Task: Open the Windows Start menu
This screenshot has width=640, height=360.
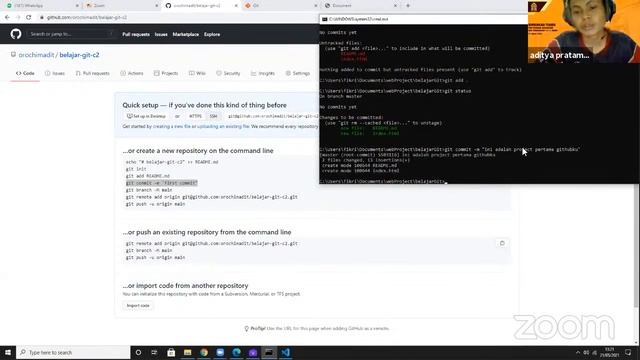Action: [8, 352]
